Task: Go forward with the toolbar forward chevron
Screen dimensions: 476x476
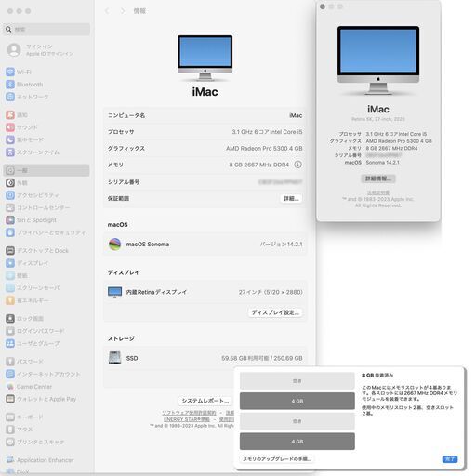Action: pos(123,11)
